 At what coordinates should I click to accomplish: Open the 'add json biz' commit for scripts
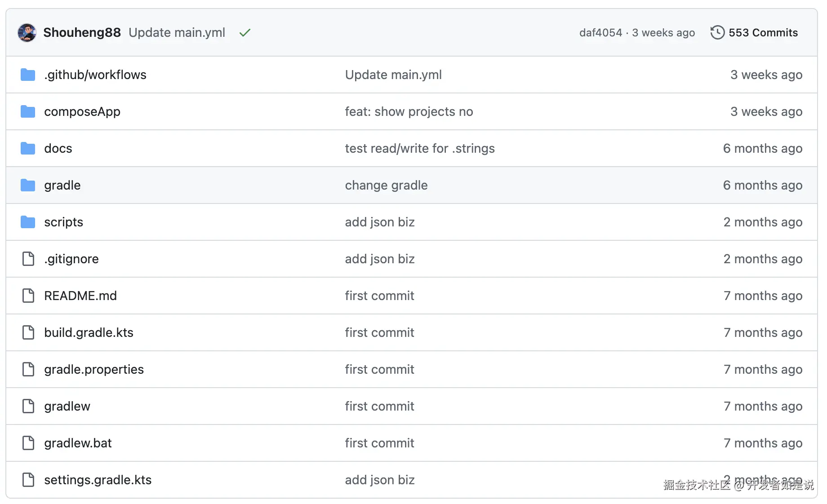[x=380, y=222]
